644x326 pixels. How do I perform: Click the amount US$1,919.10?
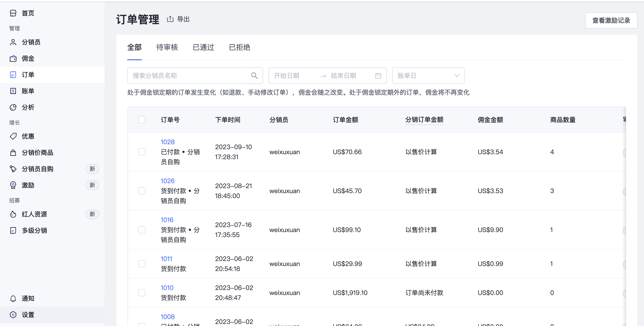point(350,293)
